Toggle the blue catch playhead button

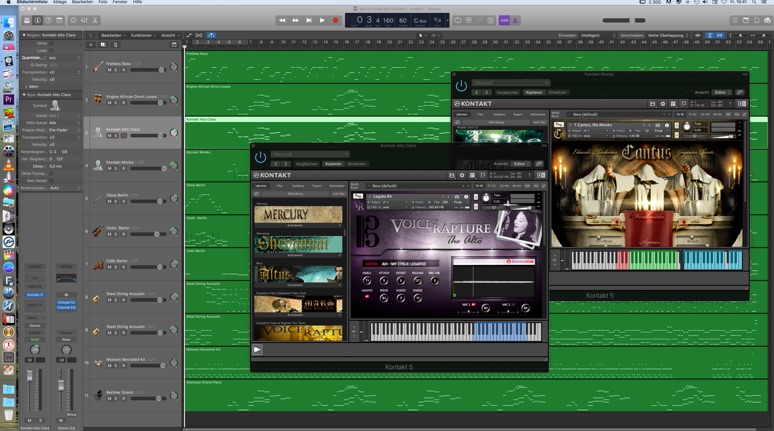point(211,35)
